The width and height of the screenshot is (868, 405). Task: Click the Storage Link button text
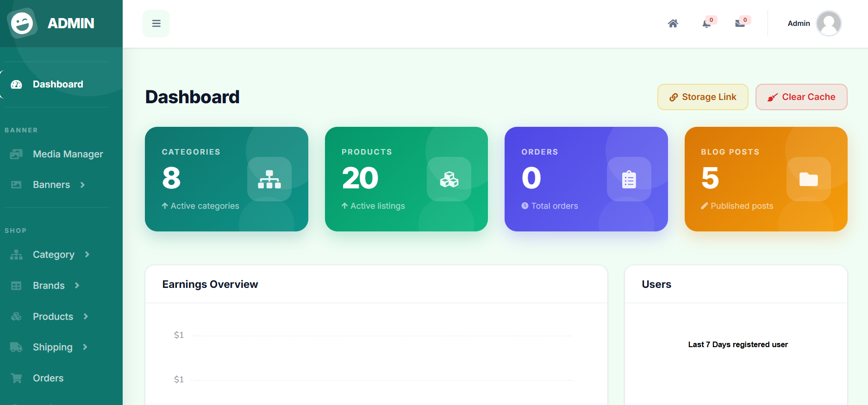[x=709, y=97]
